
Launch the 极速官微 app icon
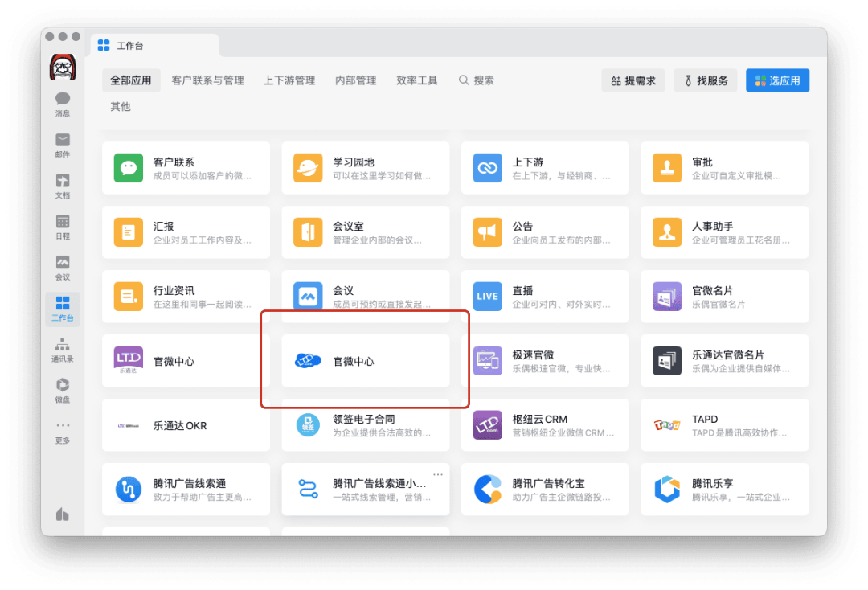[x=487, y=360]
